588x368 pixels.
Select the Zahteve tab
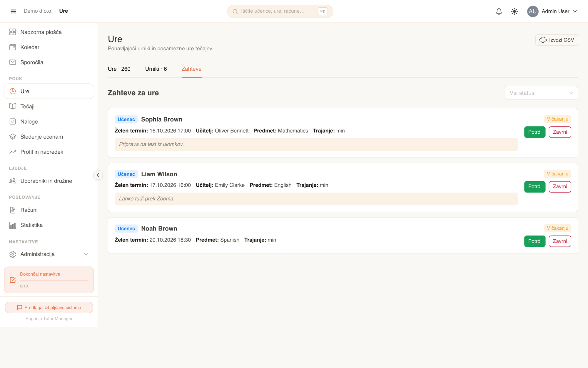coord(191,69)
